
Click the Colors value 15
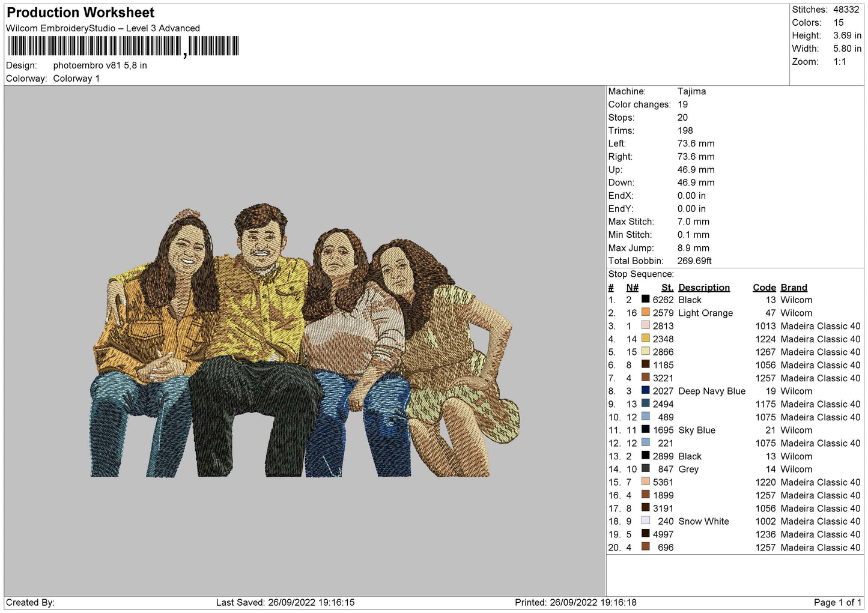click(x=838, y=23)
